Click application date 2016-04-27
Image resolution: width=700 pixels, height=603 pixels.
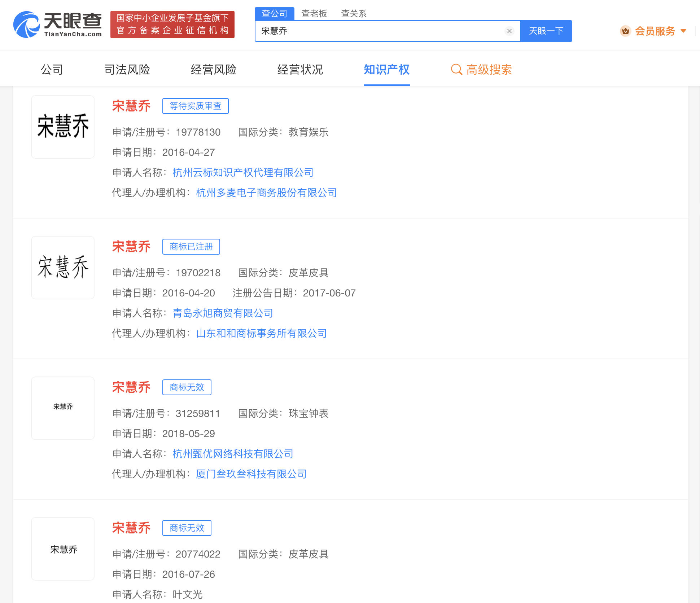[x=189, y=152]
